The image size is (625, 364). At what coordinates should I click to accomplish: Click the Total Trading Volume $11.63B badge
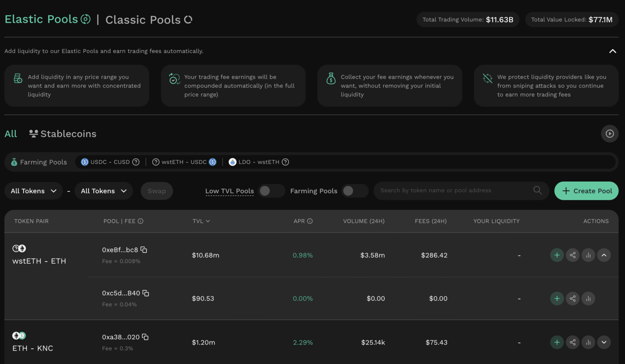pyautogui.click(x=468, y=20)
